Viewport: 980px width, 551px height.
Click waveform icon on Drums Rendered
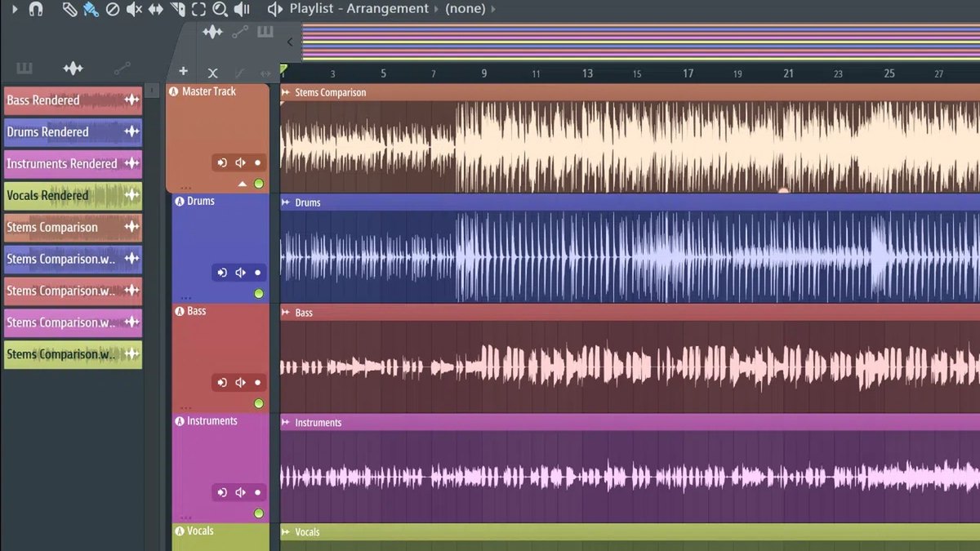[x=131, y=132]
